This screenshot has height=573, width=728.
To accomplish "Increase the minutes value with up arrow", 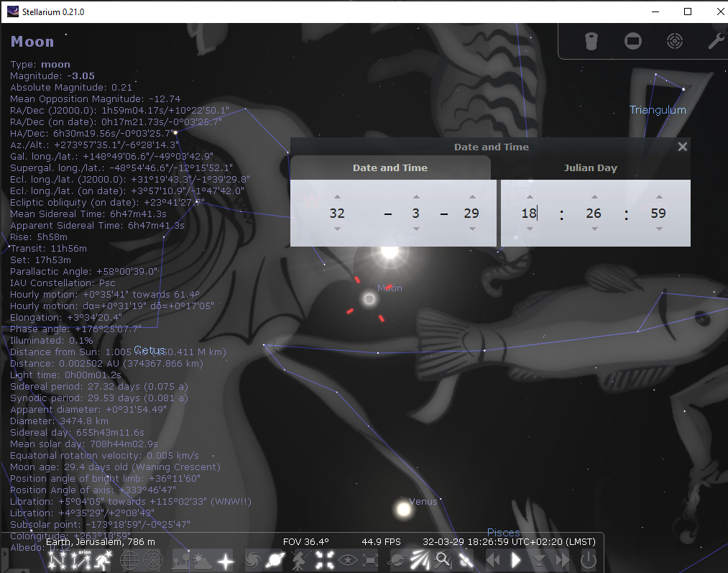I will coord(594,196).
